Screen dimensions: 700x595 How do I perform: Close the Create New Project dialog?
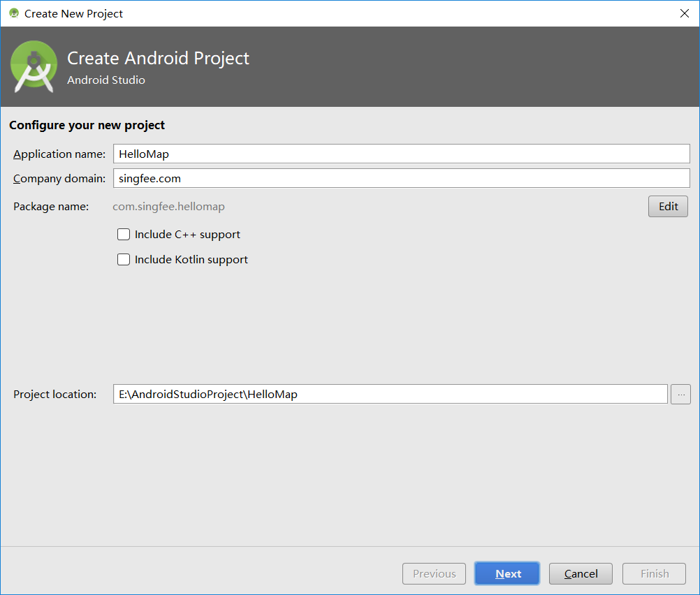[x=685, y=13]
